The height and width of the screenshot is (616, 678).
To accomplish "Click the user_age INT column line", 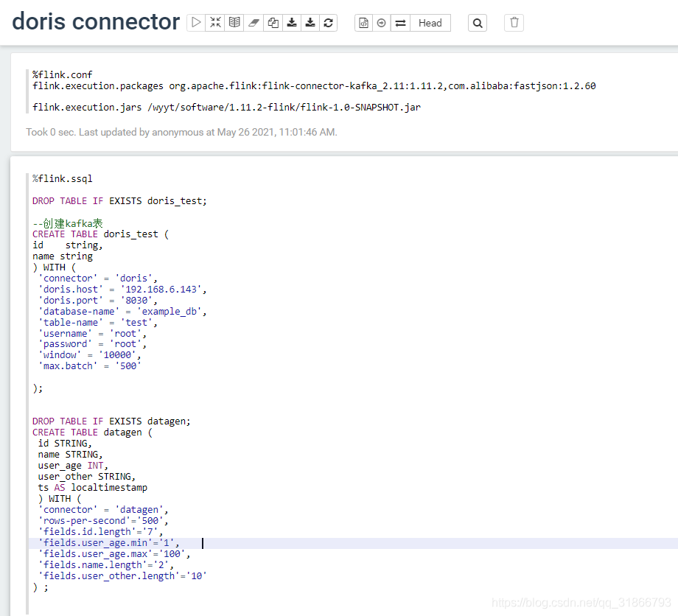I will (x=73, y=465).
